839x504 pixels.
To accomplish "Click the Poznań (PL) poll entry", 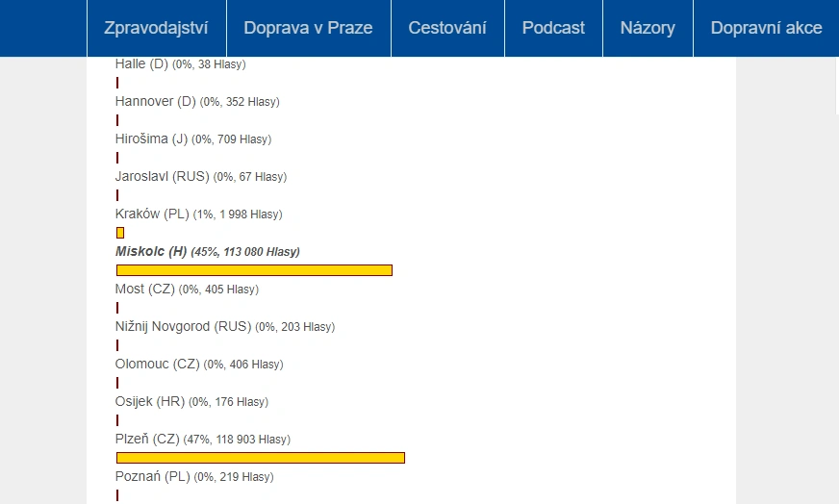I will (x=152, y=476).
